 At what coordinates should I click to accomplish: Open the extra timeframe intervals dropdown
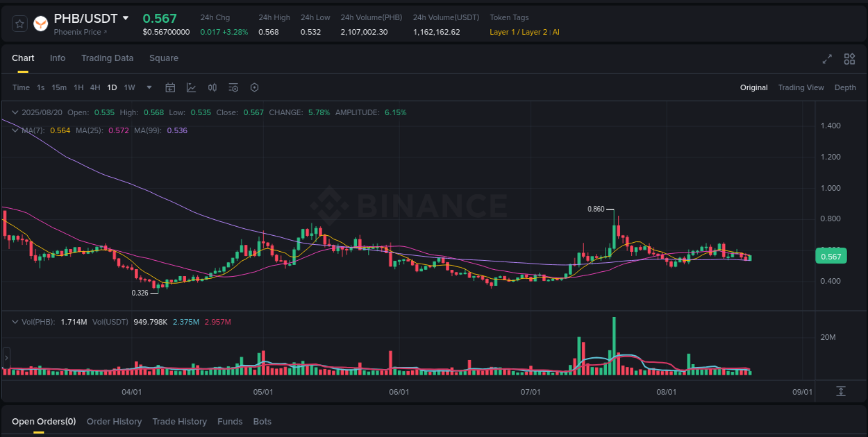[149, 87]
